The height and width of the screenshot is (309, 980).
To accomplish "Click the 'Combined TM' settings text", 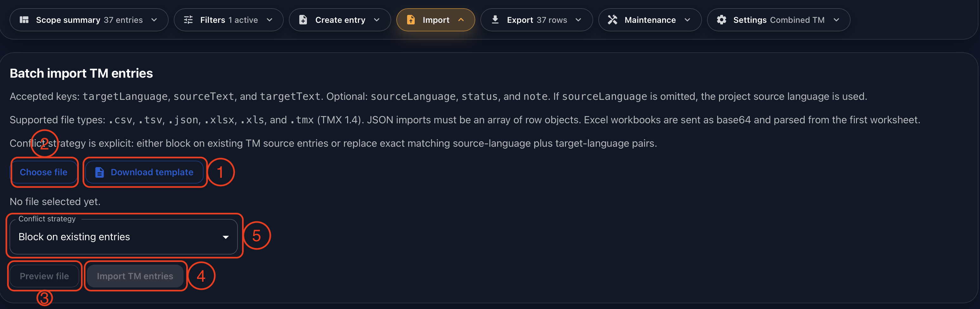I will coord(797,20).
